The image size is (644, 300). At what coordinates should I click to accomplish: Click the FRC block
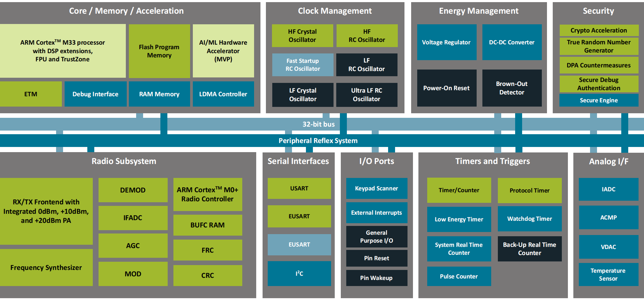pyautogui.click(x=208, y=250)
